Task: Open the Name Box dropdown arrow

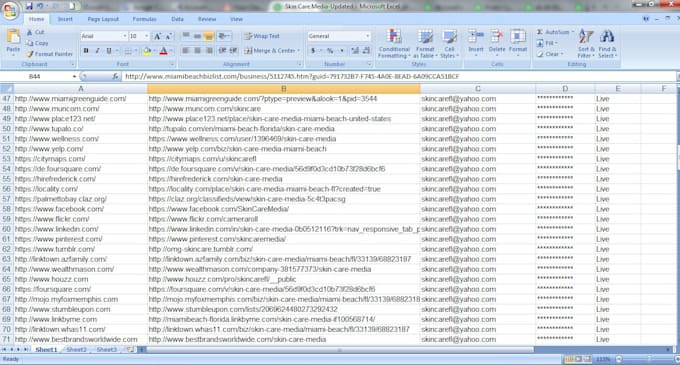Action: (74, 77)
